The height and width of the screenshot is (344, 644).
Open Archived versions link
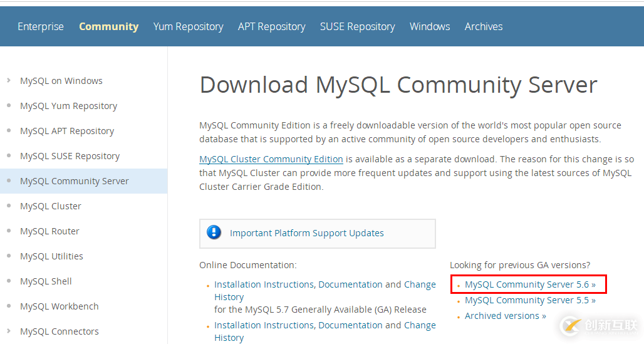(506, 316)
